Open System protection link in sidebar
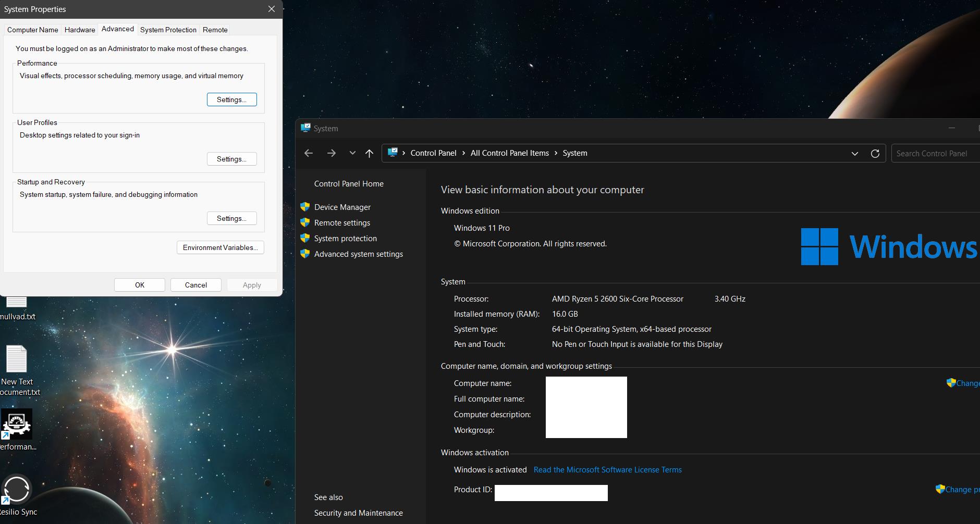Screen dimensions: 980x524 point(345,238)
